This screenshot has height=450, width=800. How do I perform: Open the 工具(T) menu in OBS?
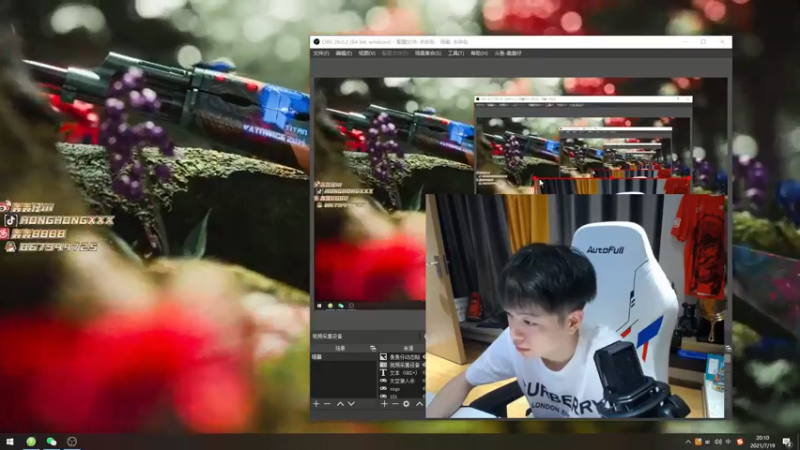(456, 53)
